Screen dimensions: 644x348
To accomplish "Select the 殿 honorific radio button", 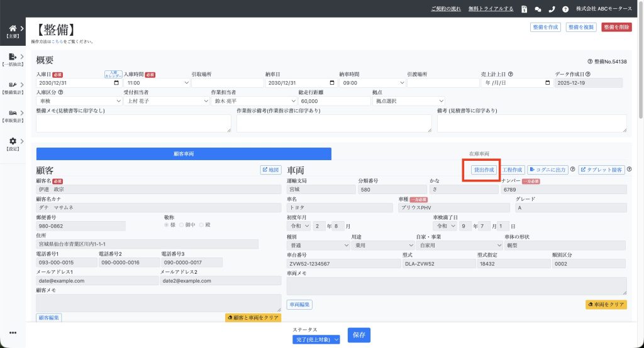I will [x=201, y=225].
